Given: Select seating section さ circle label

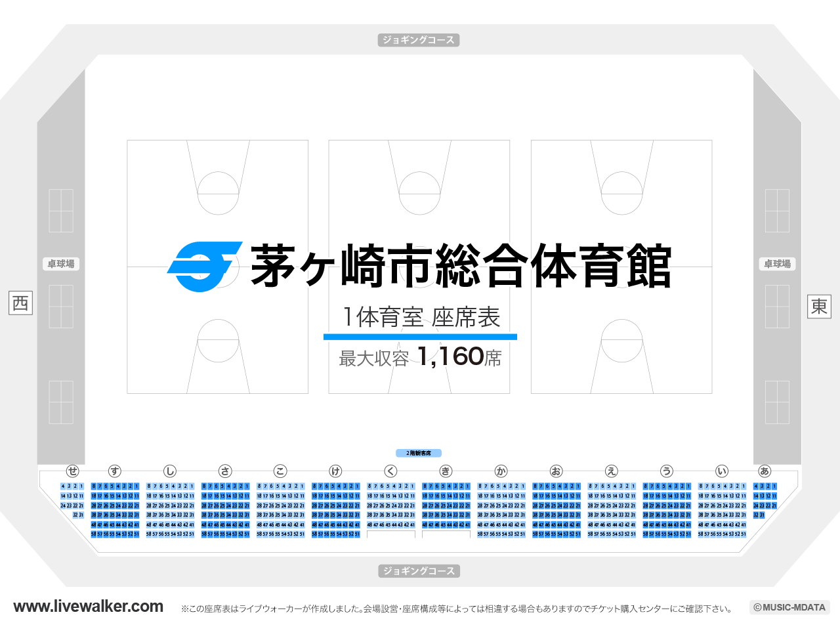Looking at the screenshot, I should point(225,471).
